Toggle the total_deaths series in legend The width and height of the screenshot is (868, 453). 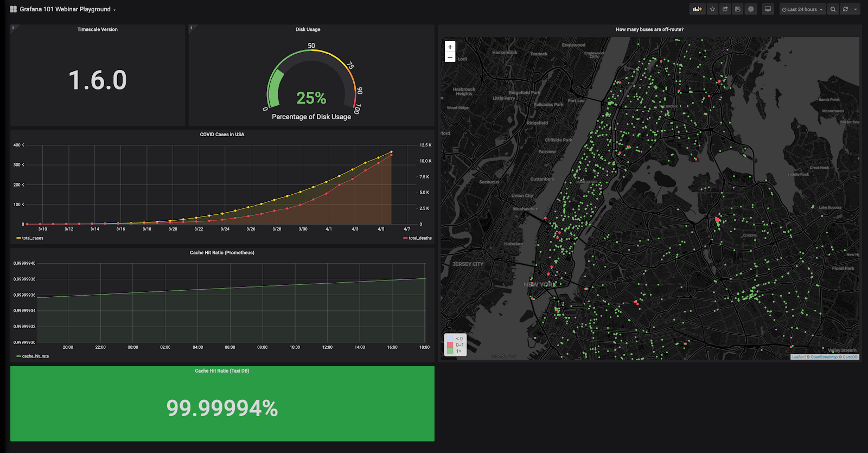(x=420, y=238)
